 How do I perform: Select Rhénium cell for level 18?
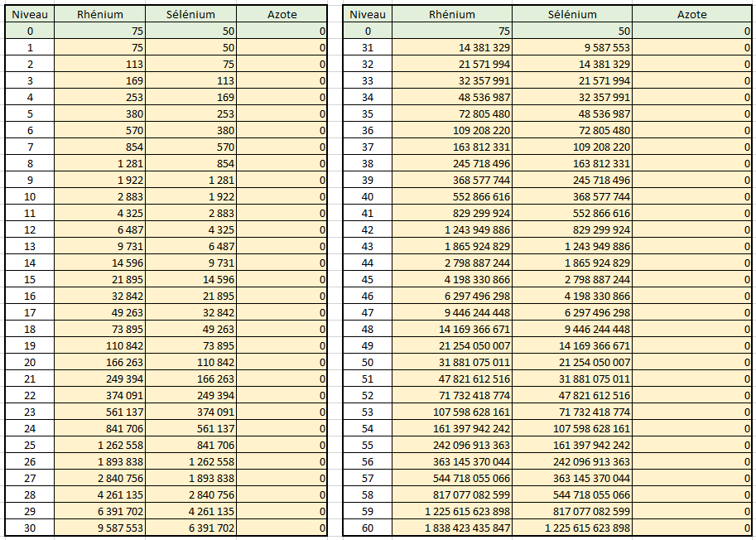pyautogui.click(x=99, y=329)
